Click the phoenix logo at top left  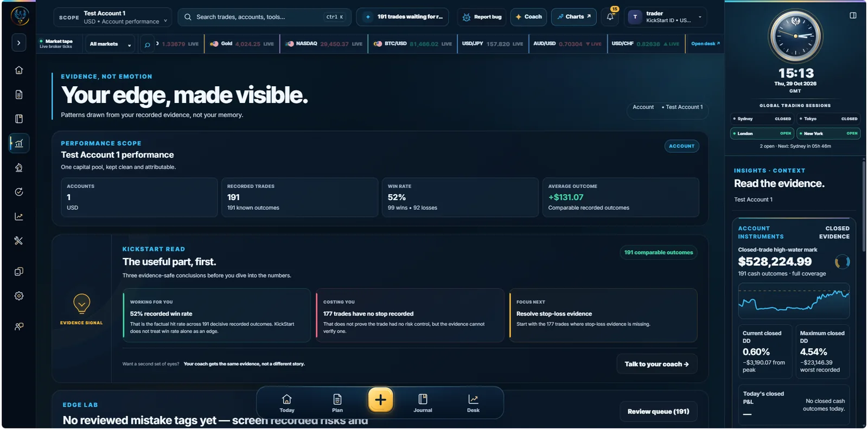[x=20, y=16]
